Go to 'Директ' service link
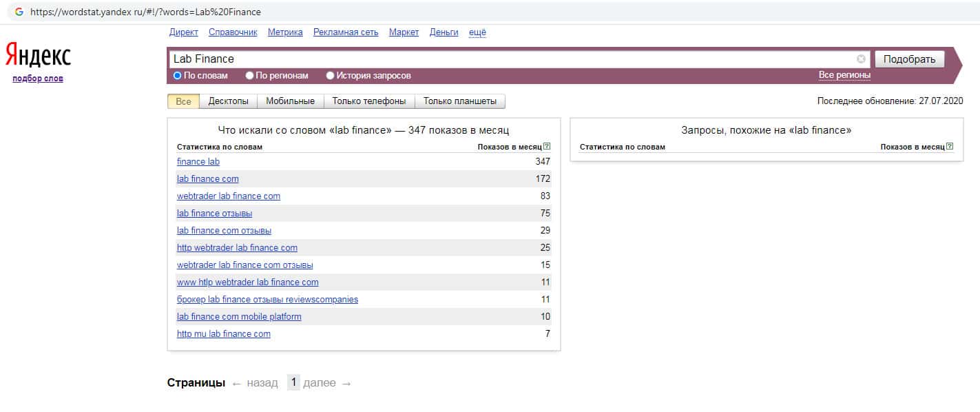The width and height of the screenshot is (980, 412). click(183, 32)
